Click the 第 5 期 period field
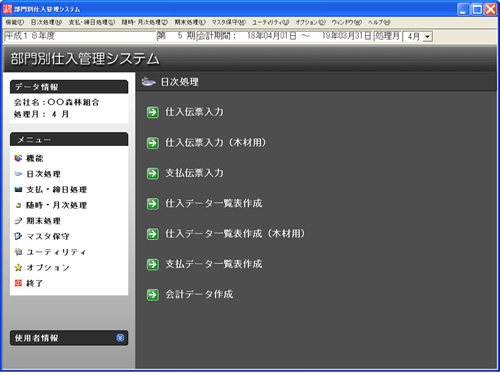This screenshot has height=374, width=500. coord(176,36)
